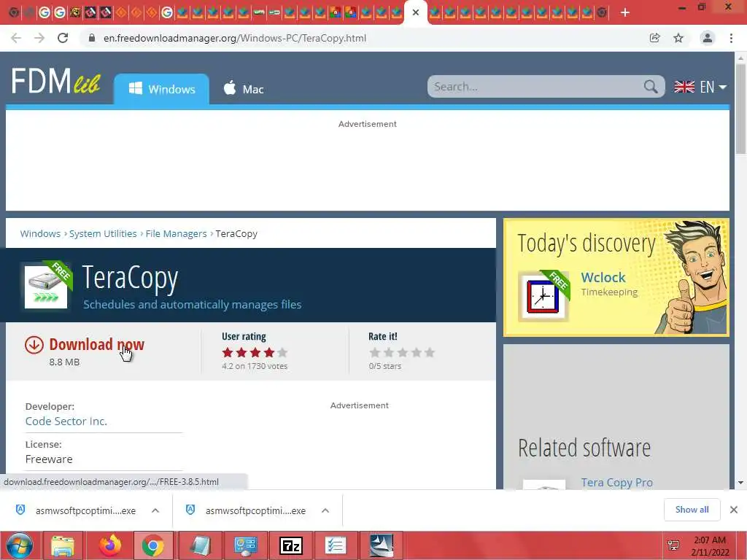Viewport: 747px width, 560px height.
Task: Click network icon in system tray
Action: click(x=673, y=545)
